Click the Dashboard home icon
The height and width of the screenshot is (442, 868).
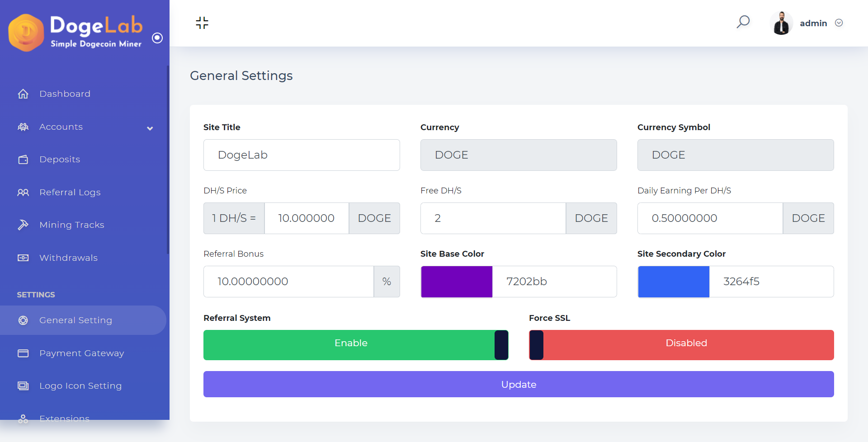23,94
